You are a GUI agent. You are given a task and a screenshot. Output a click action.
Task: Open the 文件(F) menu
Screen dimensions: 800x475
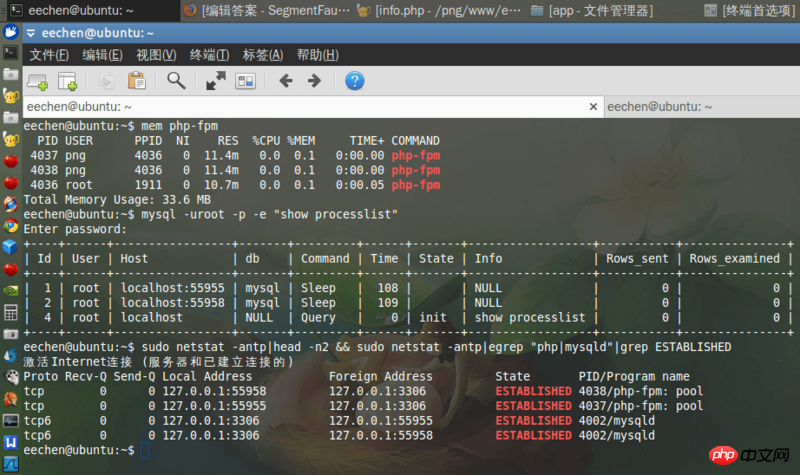48,55
